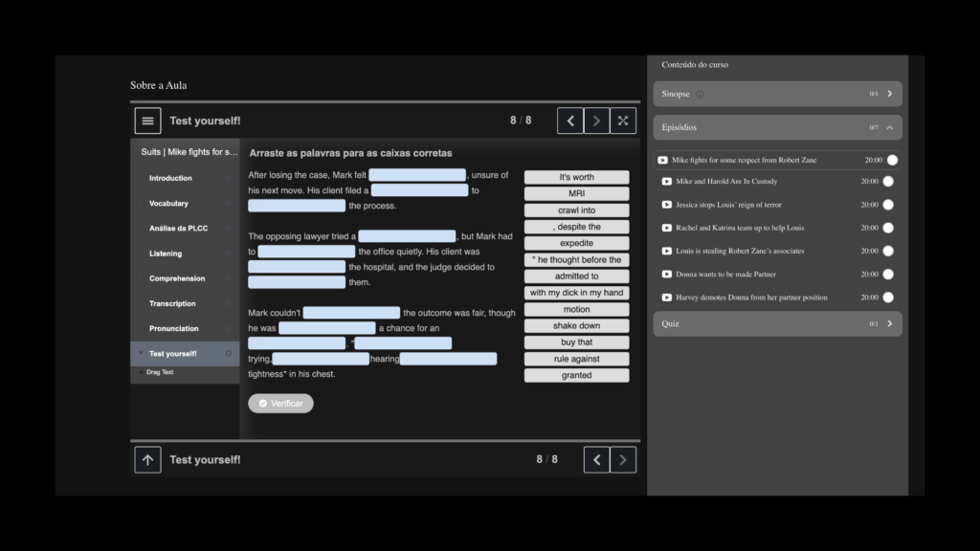Image resolution: width=980 pixels, height=551 pixels.
Task: Select Pronunciation in the lesson sidebar
Action: (x=173, y=328)
